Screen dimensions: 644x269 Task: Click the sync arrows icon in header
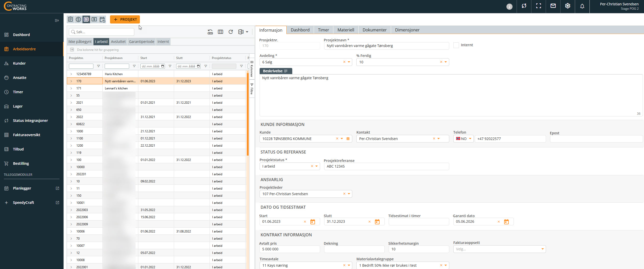[x=524, y=6]
